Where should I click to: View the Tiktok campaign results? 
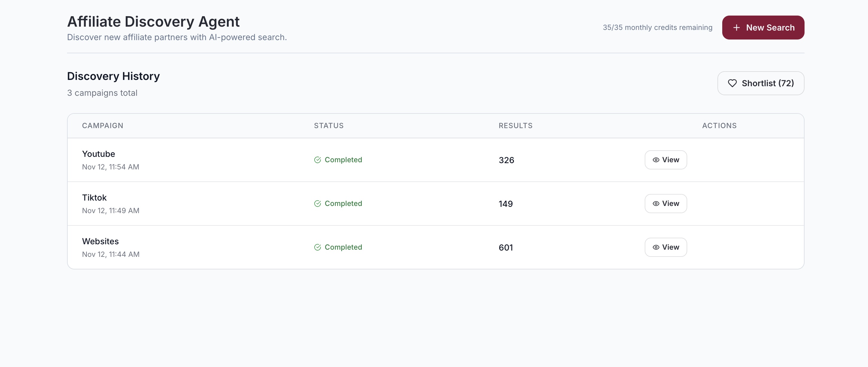pos(665,204)
